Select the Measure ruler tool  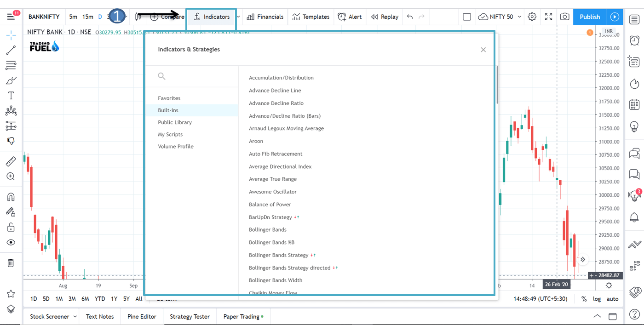(11, 161)
